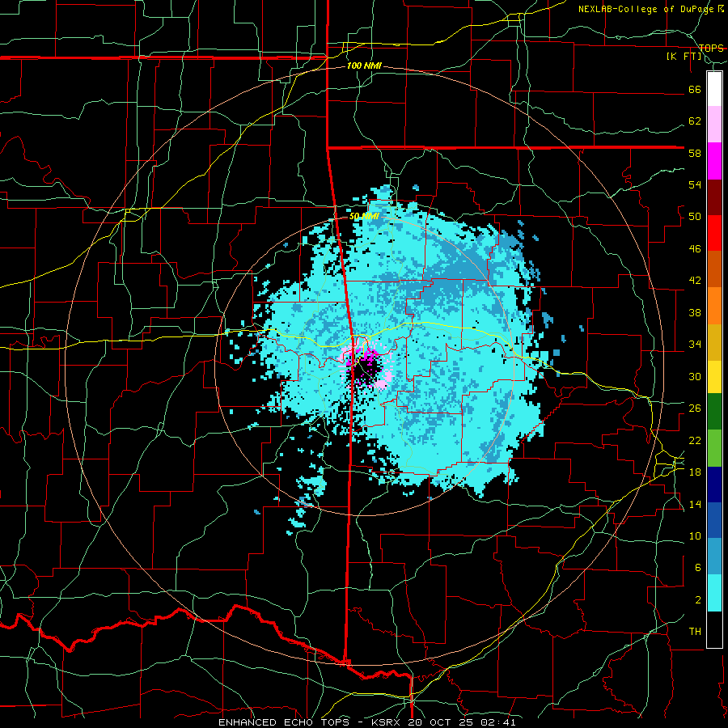Click the steel blue 14 kft legend swatch

[x=714, y=557]
